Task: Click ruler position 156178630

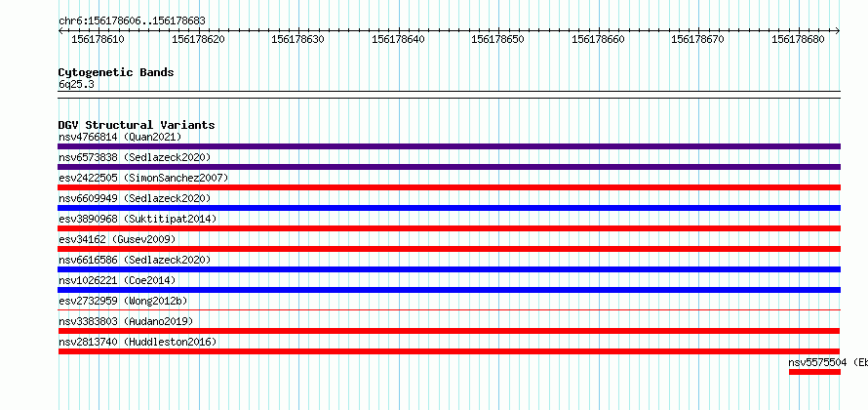Action: 297,39
